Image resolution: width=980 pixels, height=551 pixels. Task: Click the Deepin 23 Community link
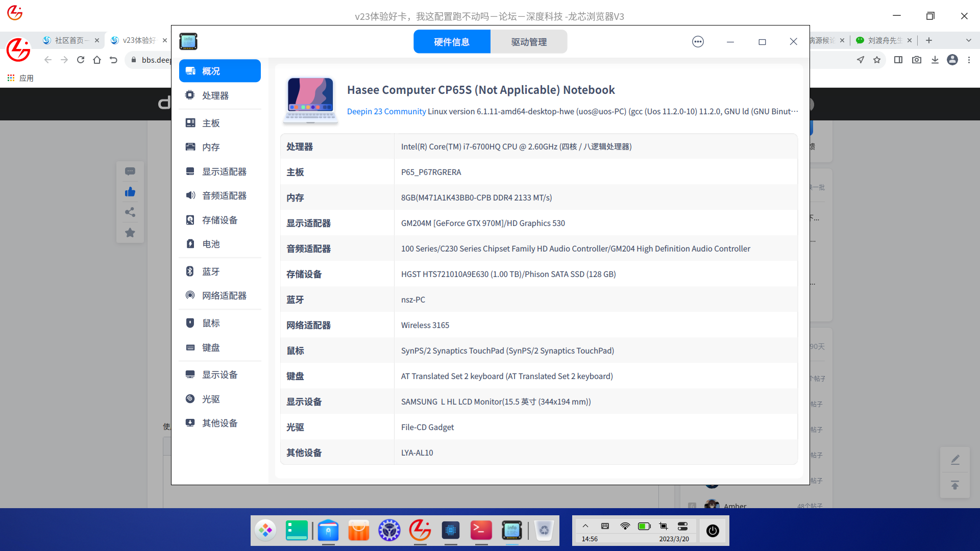[x=386, y=111]
